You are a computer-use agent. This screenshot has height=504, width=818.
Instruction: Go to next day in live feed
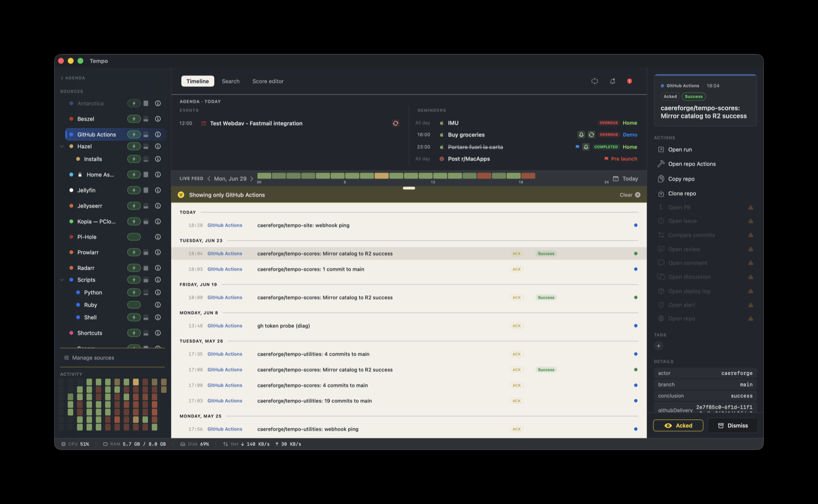coord(252,178)
